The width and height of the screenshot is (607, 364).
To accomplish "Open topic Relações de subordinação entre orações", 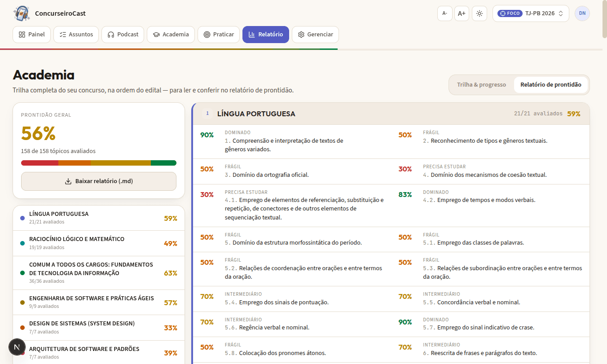I will (x=490, y=269).
